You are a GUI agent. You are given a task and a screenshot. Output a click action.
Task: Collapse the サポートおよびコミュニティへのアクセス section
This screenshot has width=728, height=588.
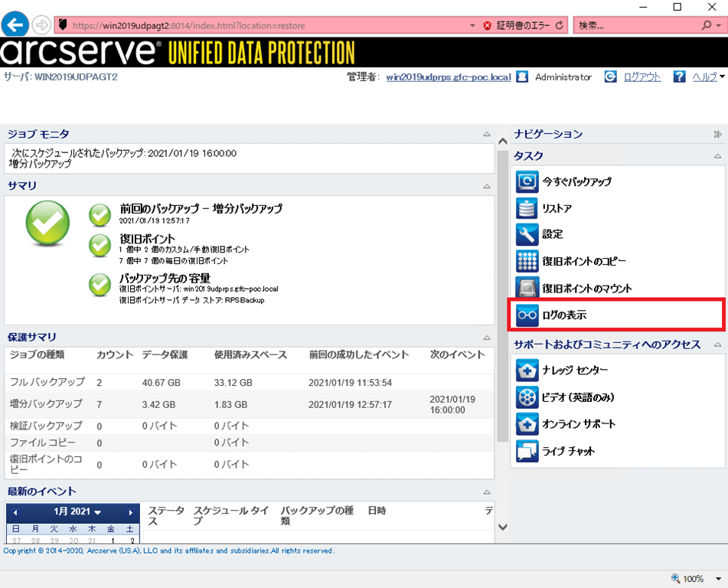(x=718, y=345)
